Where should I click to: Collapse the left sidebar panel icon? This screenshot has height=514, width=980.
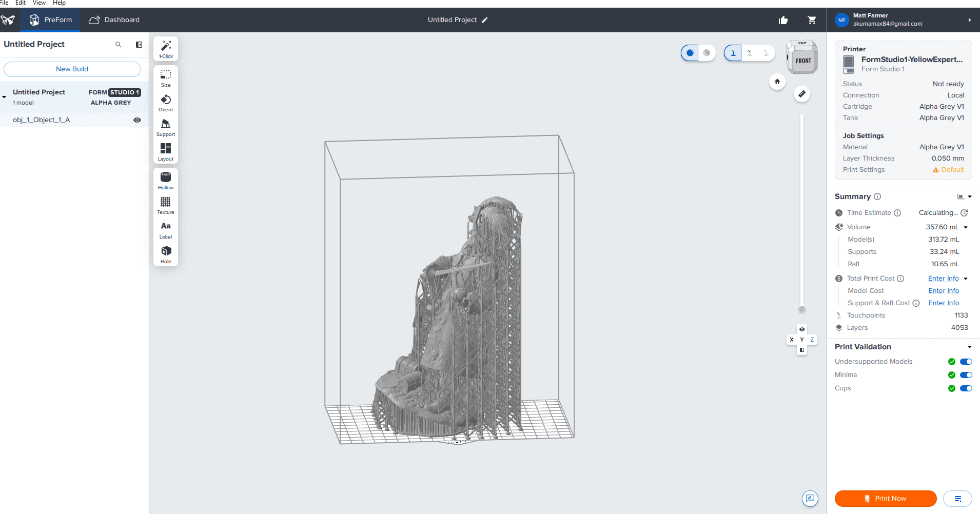(139, 45)
